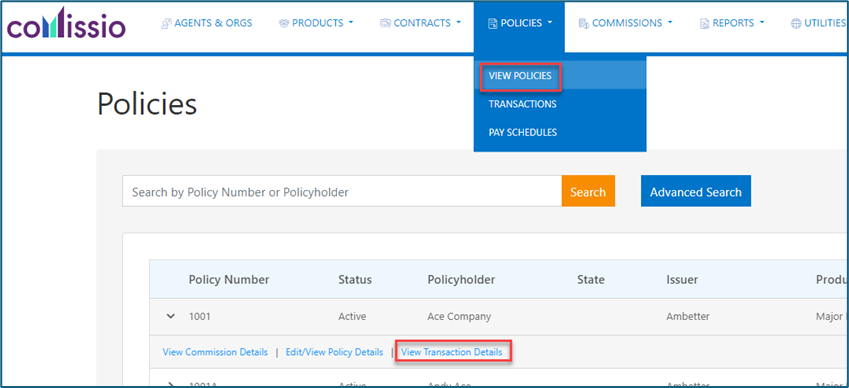This screenshot has width=849, height=388.
Task: Select Transactions from Policies menu
Action: [523, 104]
